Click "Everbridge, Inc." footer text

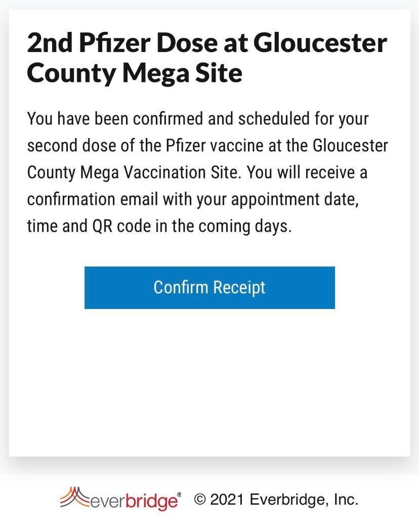click(304, 500)
